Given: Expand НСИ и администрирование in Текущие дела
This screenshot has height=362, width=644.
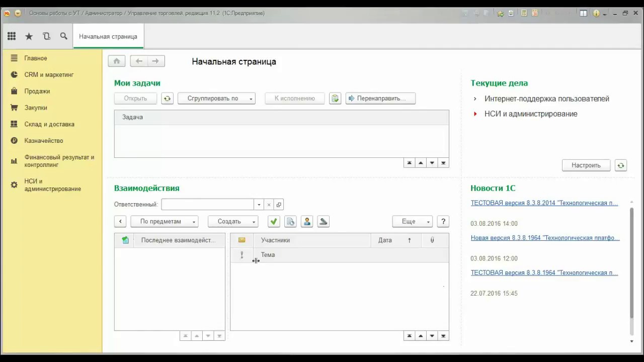Looking at the screenshot, I should click(x=475, y=114).
